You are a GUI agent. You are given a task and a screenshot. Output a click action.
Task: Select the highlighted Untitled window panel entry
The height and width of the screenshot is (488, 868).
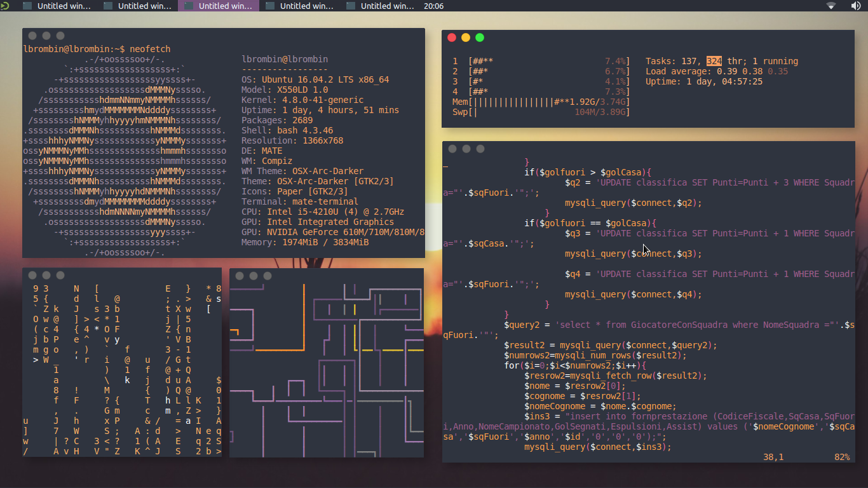click(x=219, y=6)
